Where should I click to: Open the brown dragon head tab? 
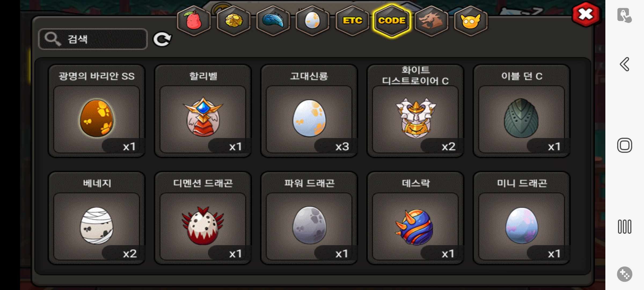coord(431,21)
